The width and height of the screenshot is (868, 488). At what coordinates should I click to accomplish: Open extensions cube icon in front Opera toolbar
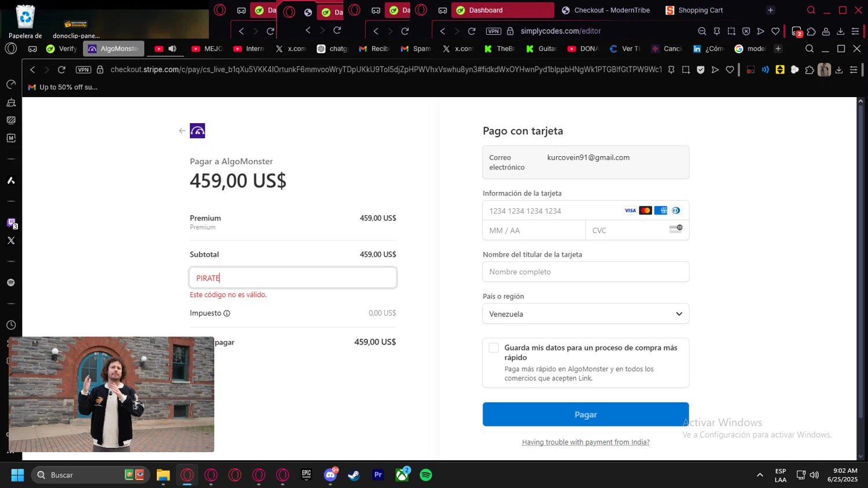click(x=810, y=70)
